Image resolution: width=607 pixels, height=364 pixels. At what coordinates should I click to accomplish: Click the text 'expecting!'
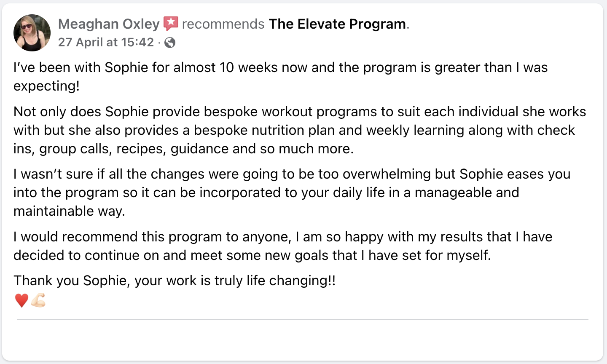46,86
